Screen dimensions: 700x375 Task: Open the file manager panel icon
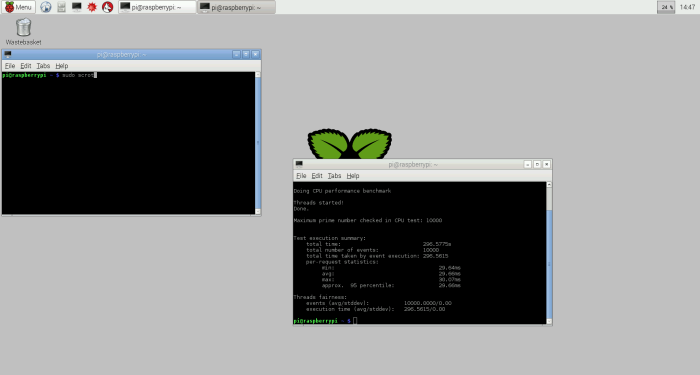62,7
